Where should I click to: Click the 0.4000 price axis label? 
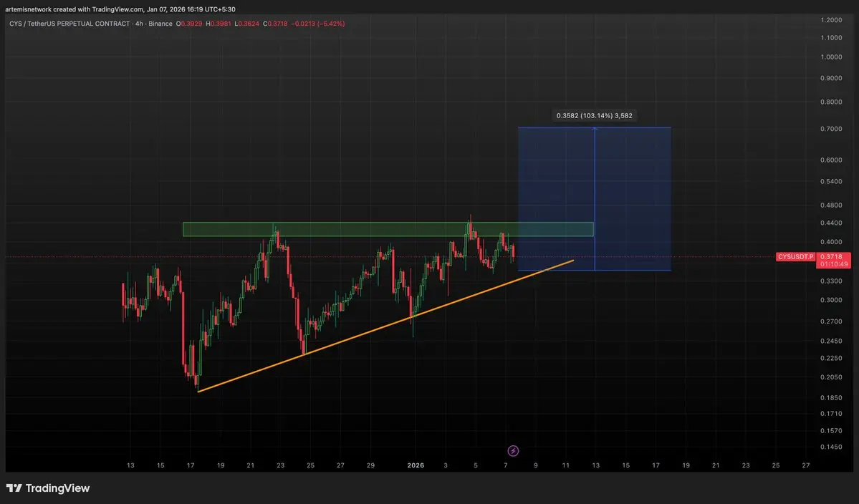(x=831, y=242)
